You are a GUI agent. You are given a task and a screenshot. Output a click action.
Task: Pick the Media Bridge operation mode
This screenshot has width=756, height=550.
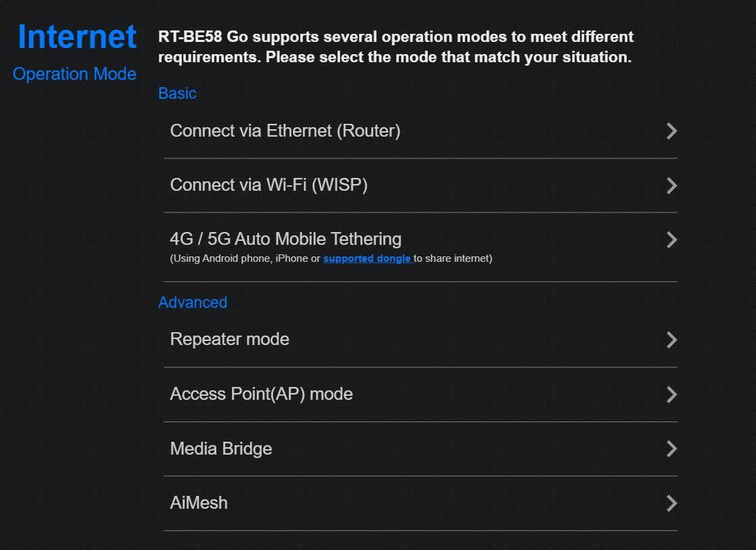[x=220, y=449]
